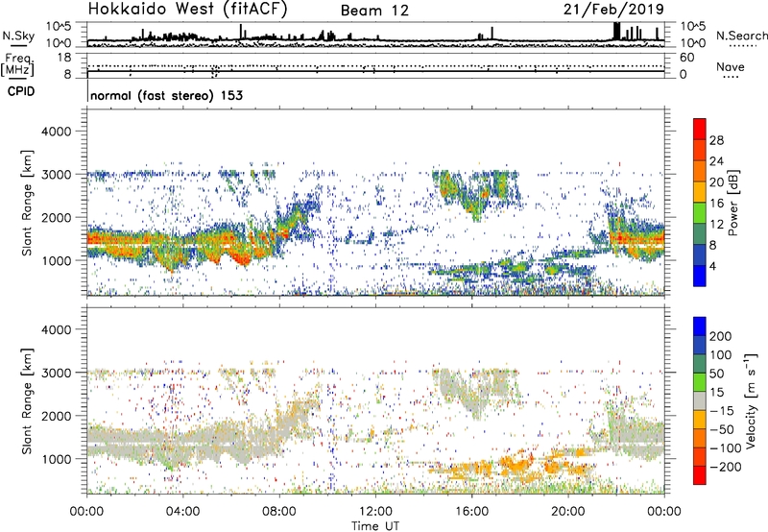Click the '-200' velocity colorbar label

(726, 467)
